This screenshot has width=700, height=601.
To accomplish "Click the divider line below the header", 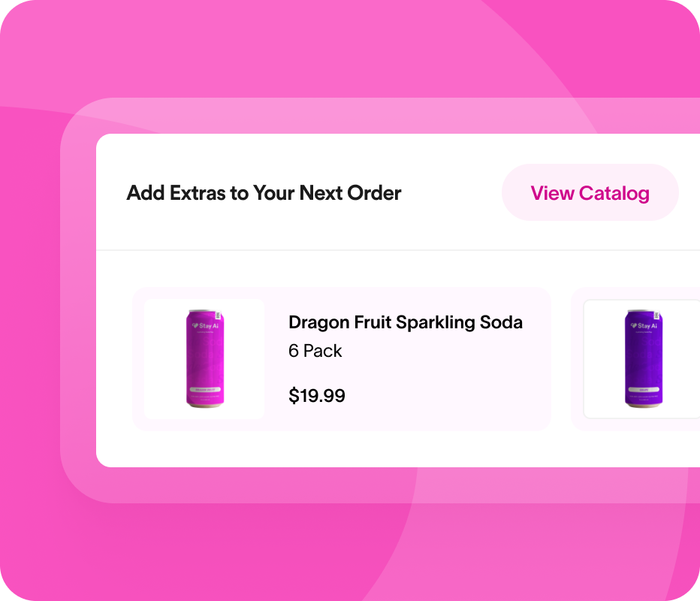I will (x=398, y=249).
